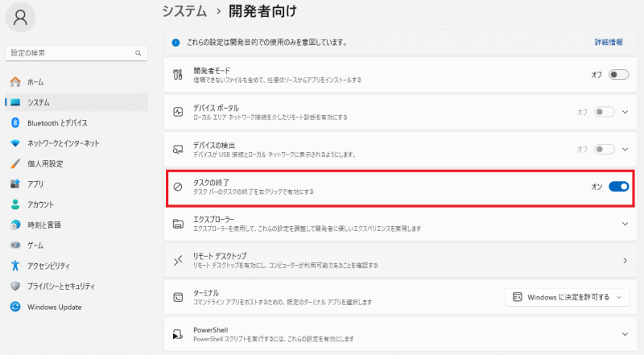Click the user profile avatar icon

[x=22, y=17]
